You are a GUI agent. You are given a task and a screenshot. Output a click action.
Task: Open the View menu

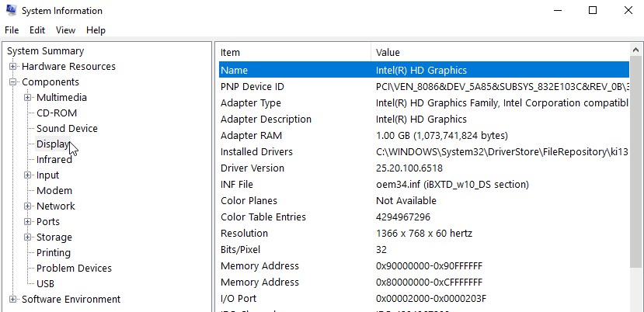65,30
